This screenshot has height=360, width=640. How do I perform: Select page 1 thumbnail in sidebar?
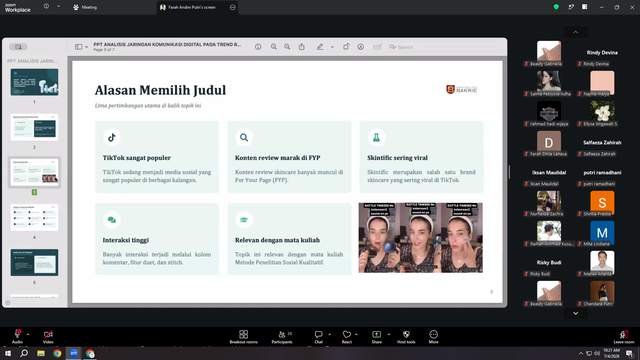34,82
